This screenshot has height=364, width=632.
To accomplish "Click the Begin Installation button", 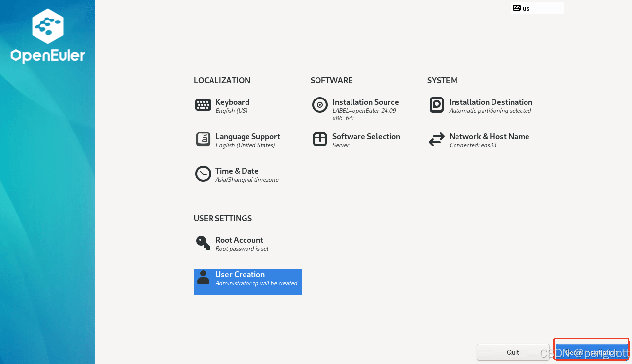I will (x=591, y=352).
